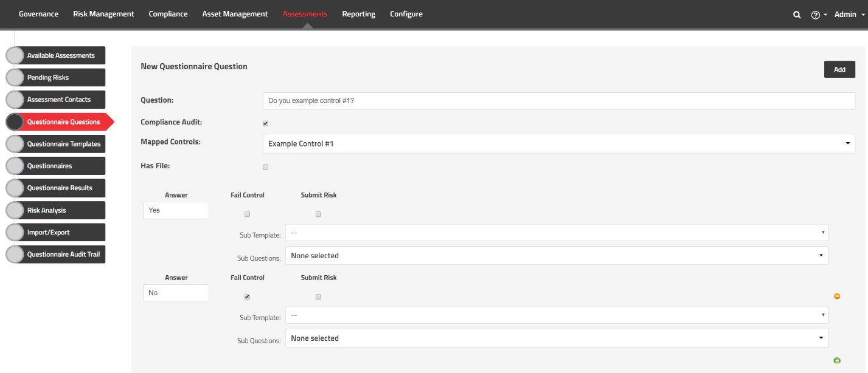
Task: Open the Mapped Controls dropdown
Action: click(x=558, y=144)
